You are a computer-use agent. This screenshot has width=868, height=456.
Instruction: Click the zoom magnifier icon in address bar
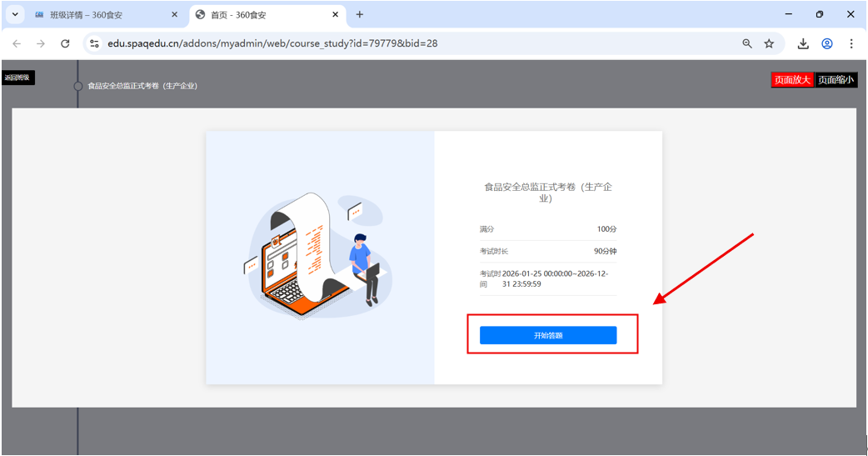pyautogui.click(x=747, y=43)
